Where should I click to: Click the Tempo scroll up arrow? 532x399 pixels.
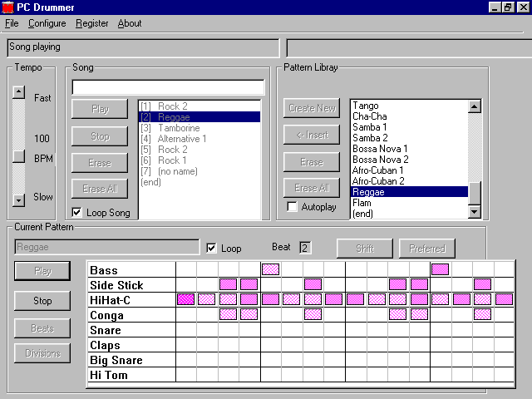[19, 93]
